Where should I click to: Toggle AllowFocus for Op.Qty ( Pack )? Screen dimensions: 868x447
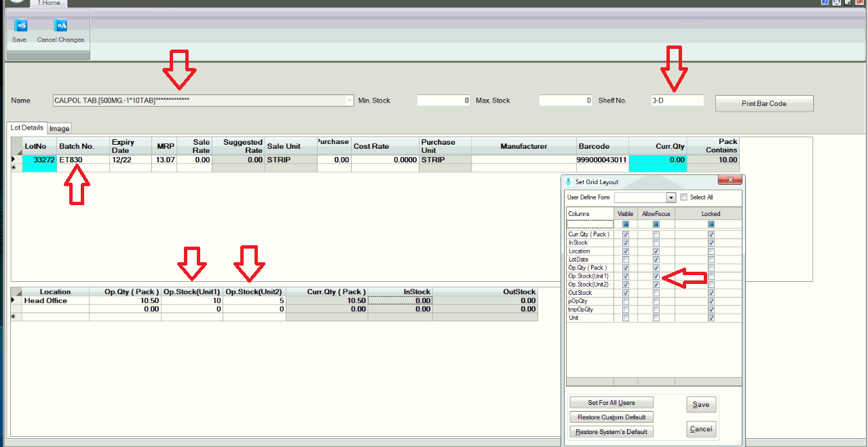(x=656, y=268)
